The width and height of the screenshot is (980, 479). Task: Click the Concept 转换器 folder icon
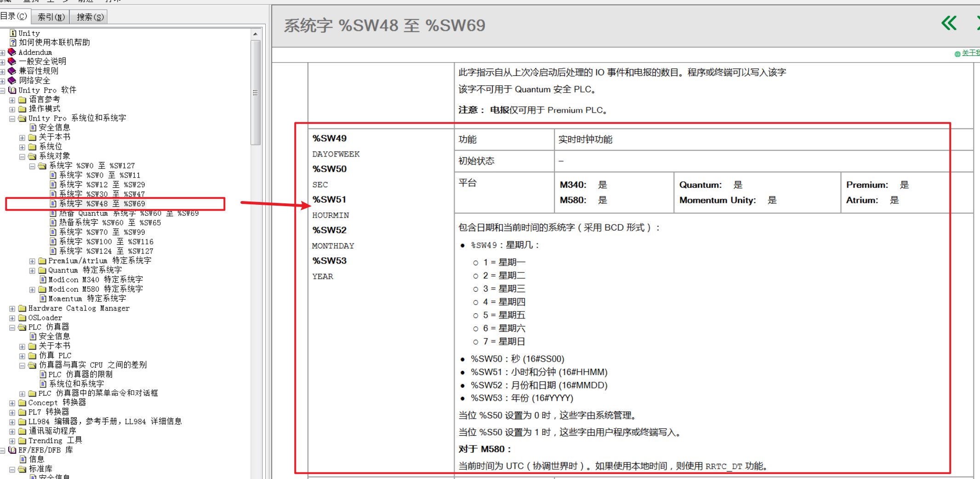22,403
